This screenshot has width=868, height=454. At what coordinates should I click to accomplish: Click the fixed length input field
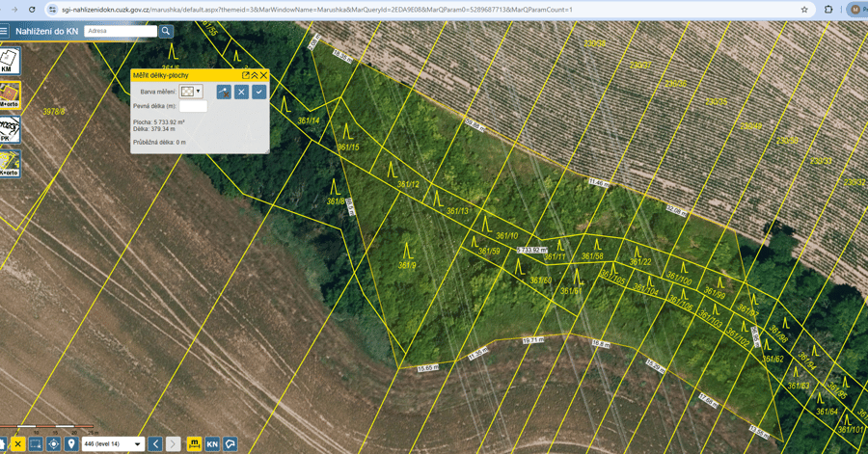(x=193, y=106)
